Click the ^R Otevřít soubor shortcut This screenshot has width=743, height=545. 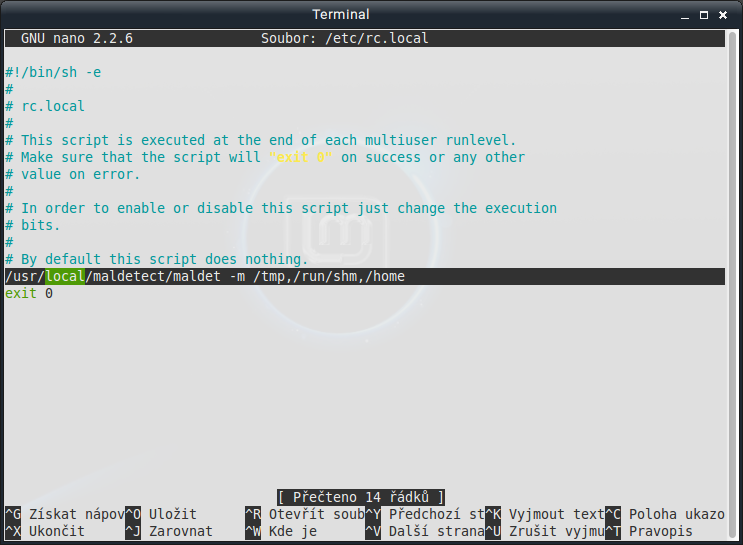(305, 514)
